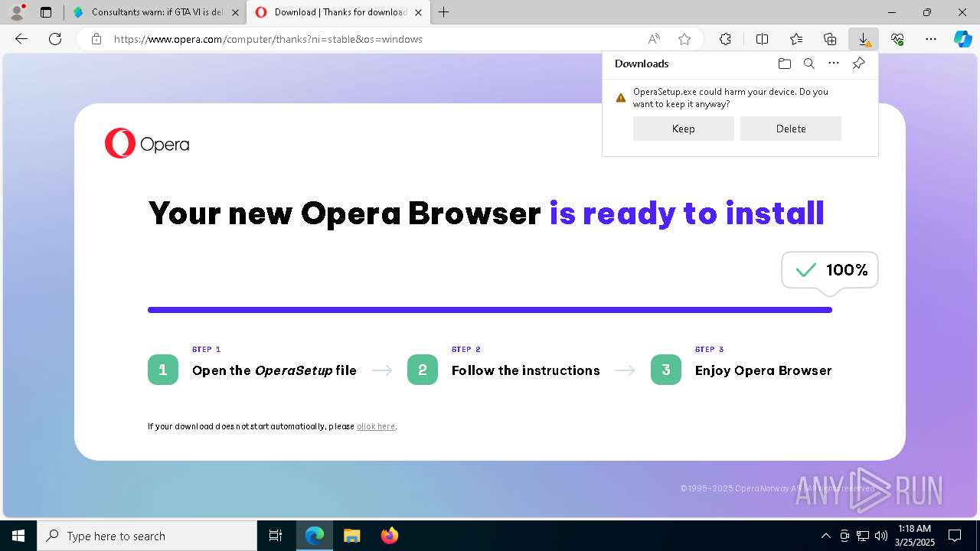
Task: Open Task View on taskbar
Action: [276, 536]
